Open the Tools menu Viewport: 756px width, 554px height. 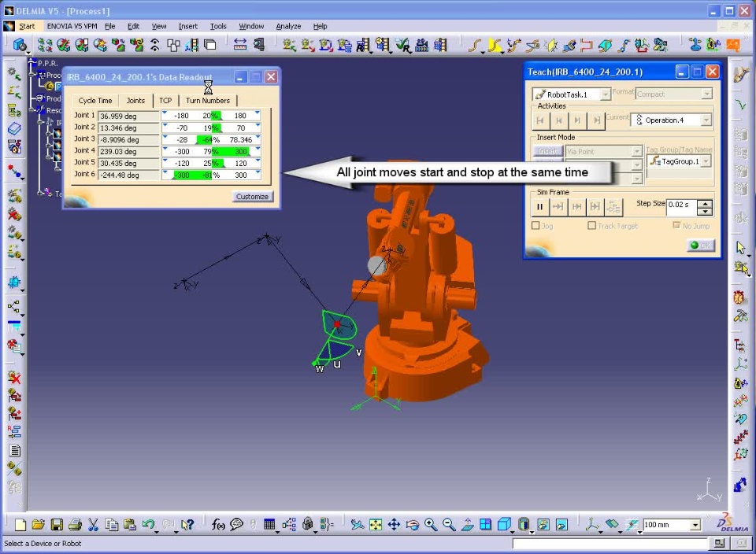point(218,26)
